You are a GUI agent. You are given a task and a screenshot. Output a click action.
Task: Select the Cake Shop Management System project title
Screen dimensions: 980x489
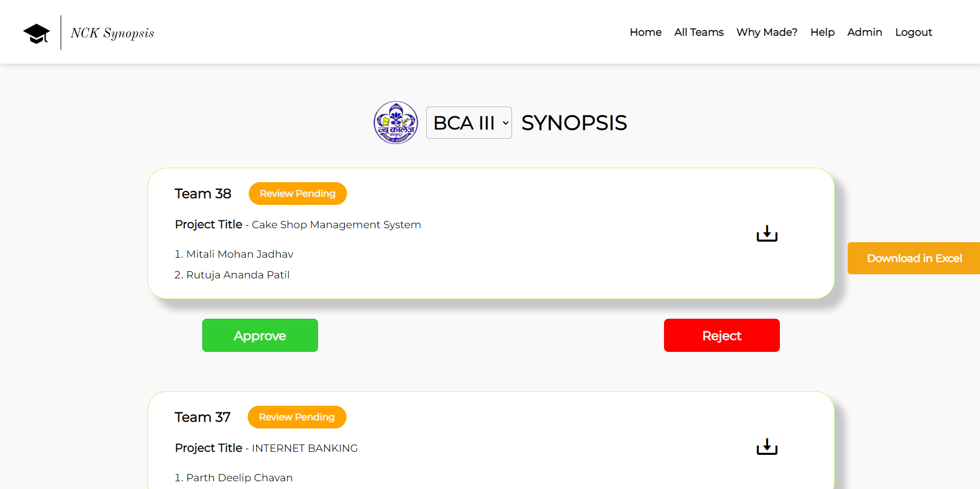click(x=335, y=225)
